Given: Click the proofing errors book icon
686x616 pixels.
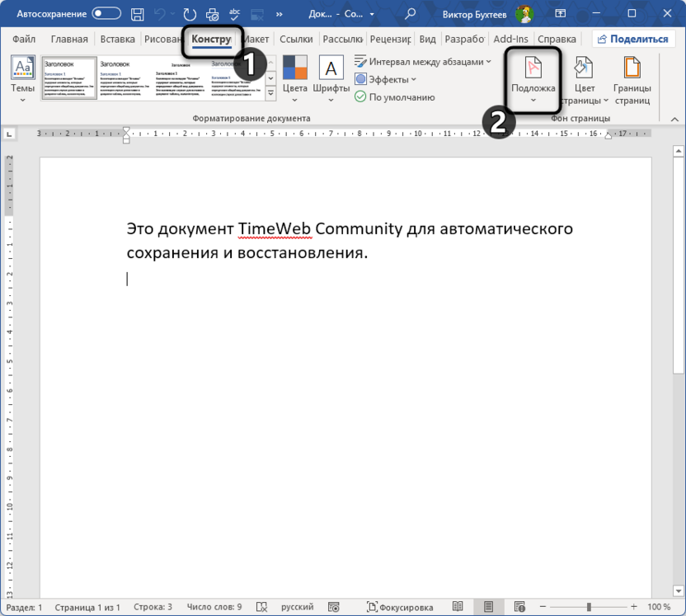Looking at the screenshot, I should click(261, 607).
